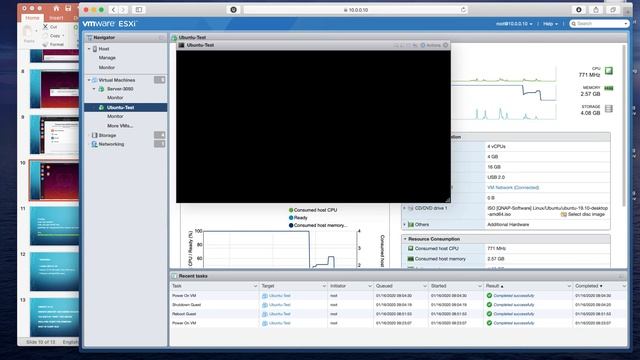
Task: Select the Server-3000 virtual machine
Action: click(x=120, y=89)
